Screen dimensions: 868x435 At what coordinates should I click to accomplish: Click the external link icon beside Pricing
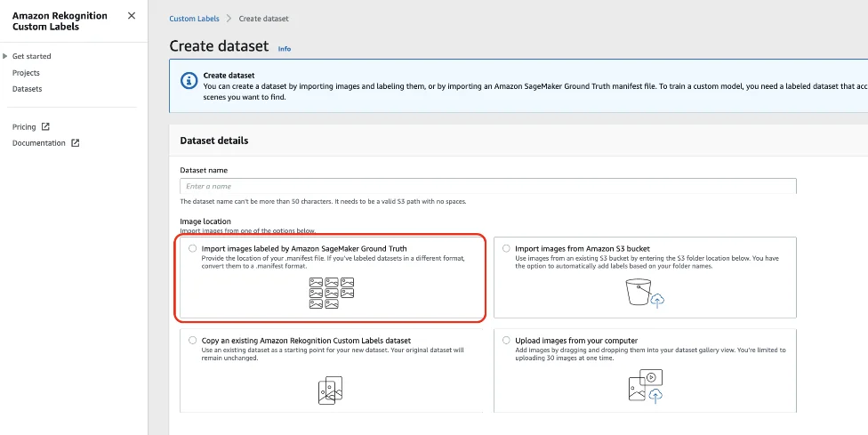coord(45,127)
